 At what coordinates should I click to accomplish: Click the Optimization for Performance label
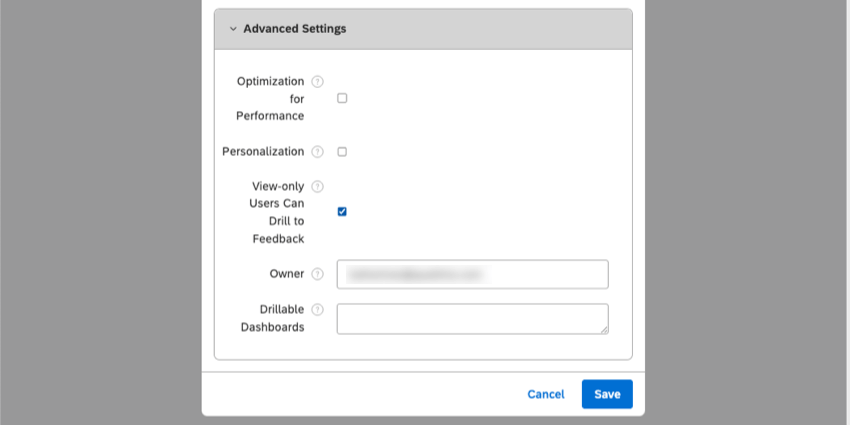(x=270, y=98)
